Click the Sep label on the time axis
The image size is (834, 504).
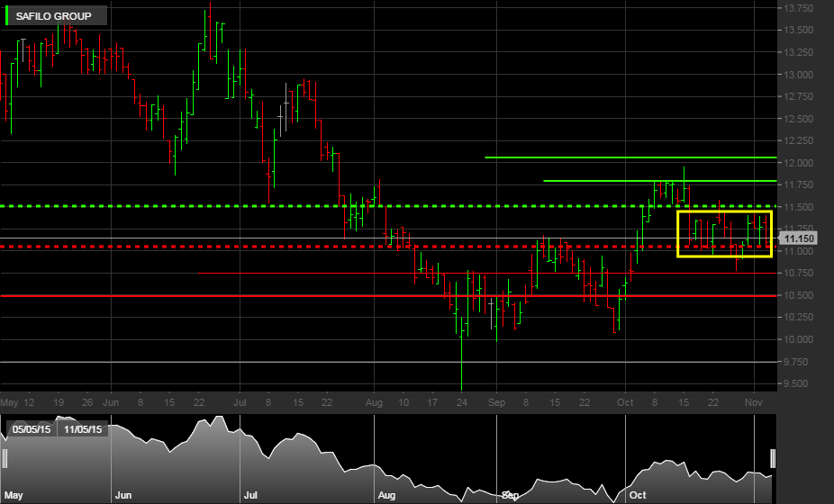(495, 401)
